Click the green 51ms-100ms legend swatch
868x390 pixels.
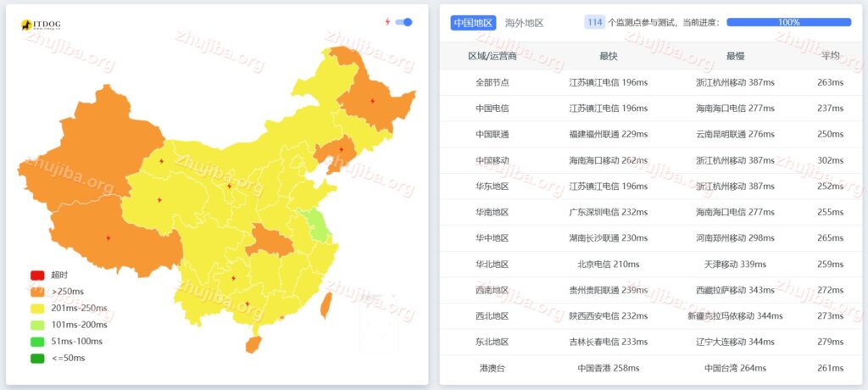click(37, 341)
